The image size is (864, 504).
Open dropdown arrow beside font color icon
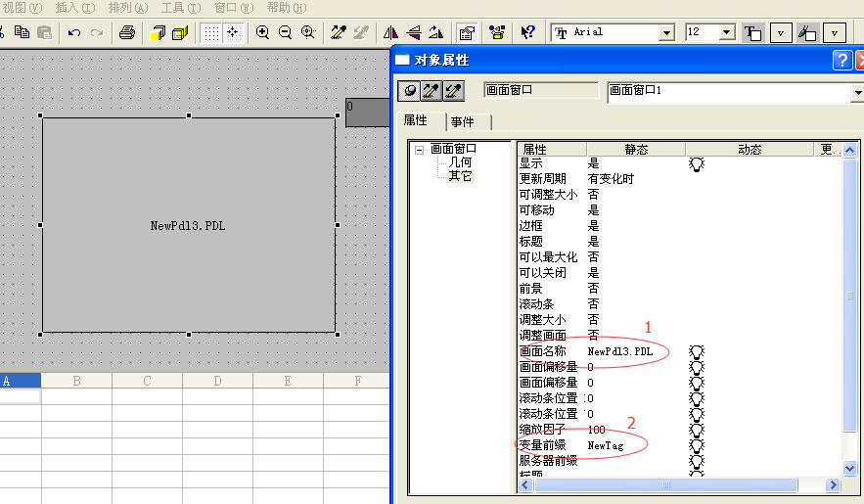[781, 33]
